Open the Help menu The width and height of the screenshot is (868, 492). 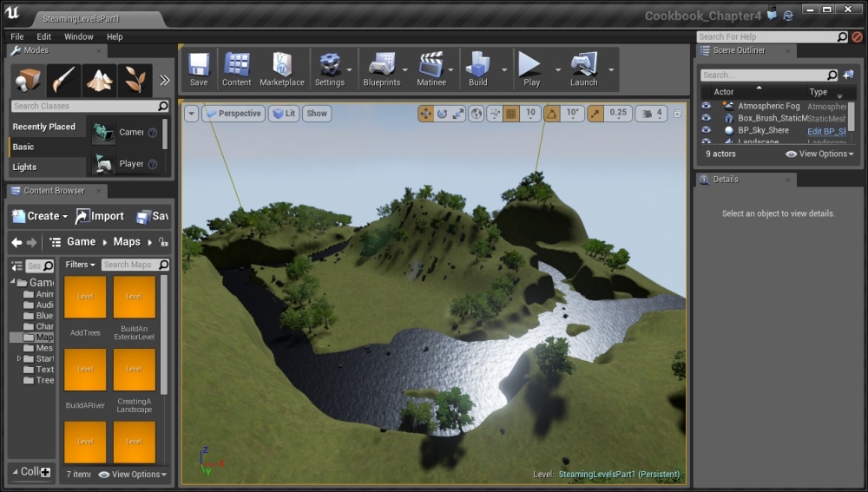(x=115, y=36)
